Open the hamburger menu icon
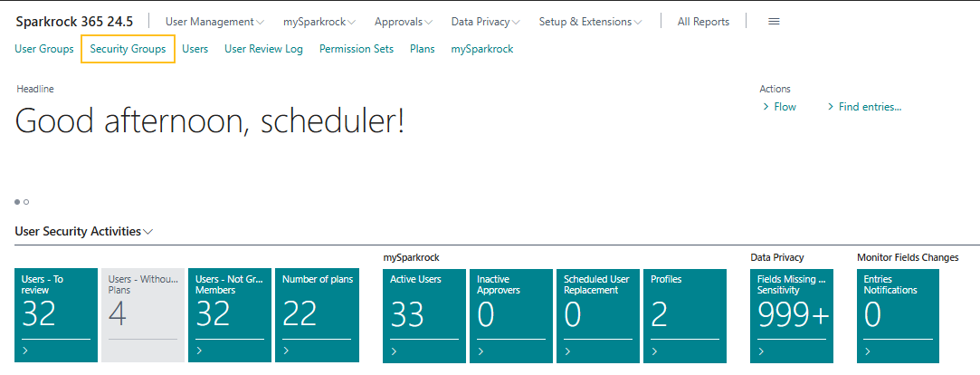The height and width of the screenshot is (375, 980). 774,22
